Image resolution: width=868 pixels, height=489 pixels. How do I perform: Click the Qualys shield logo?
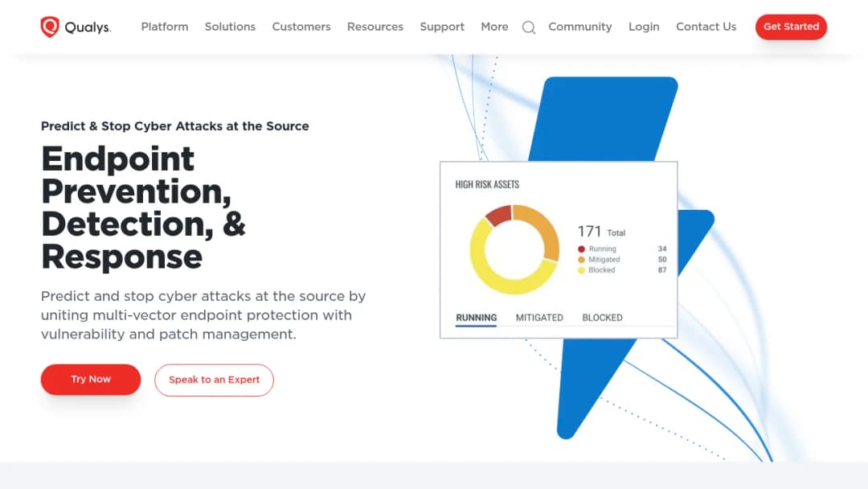[50, 27]
